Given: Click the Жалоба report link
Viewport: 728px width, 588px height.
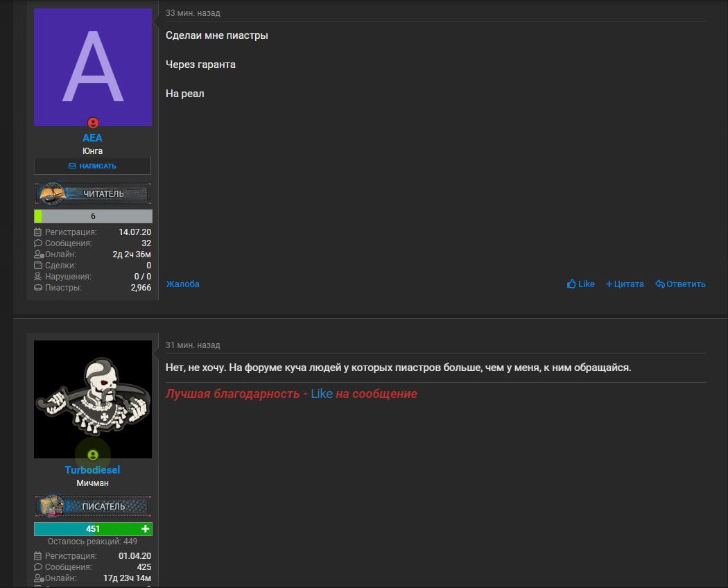Looking at the screenshot, I should [183, 284].
